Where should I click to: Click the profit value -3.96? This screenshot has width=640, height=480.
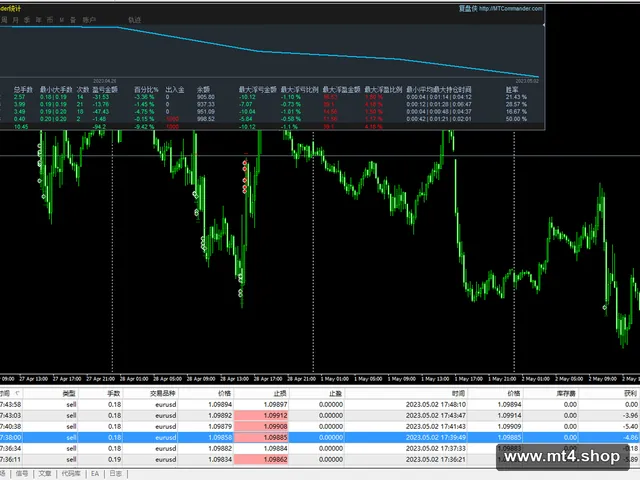tap(631, 416)
